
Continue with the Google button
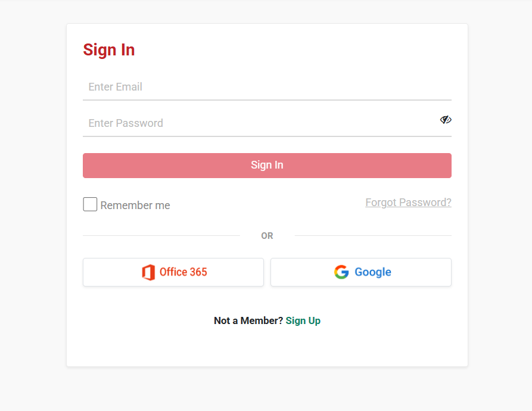(361, 272)
